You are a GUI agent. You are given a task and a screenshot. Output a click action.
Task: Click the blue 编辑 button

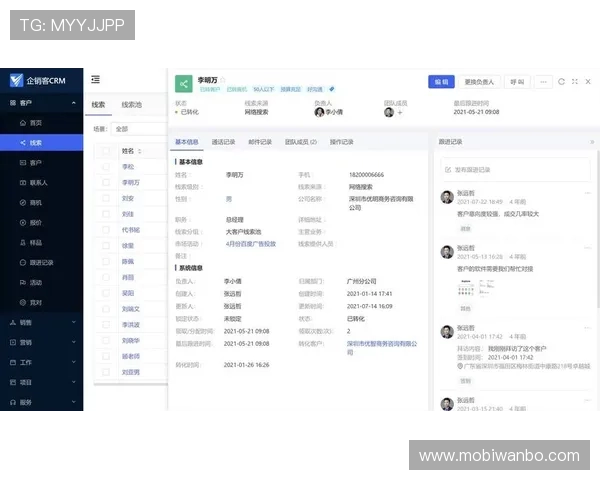[x=441, y=82]
